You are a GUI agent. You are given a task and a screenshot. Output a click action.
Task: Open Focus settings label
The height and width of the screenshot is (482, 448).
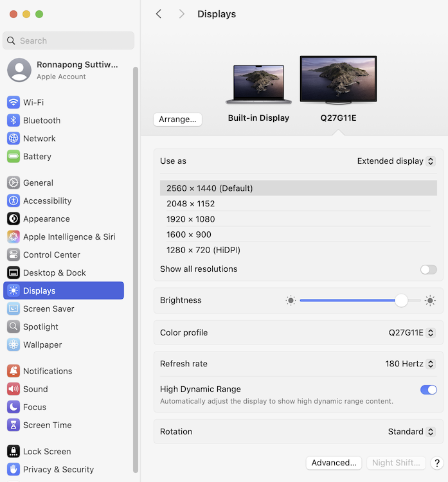(x=35, y=407)
